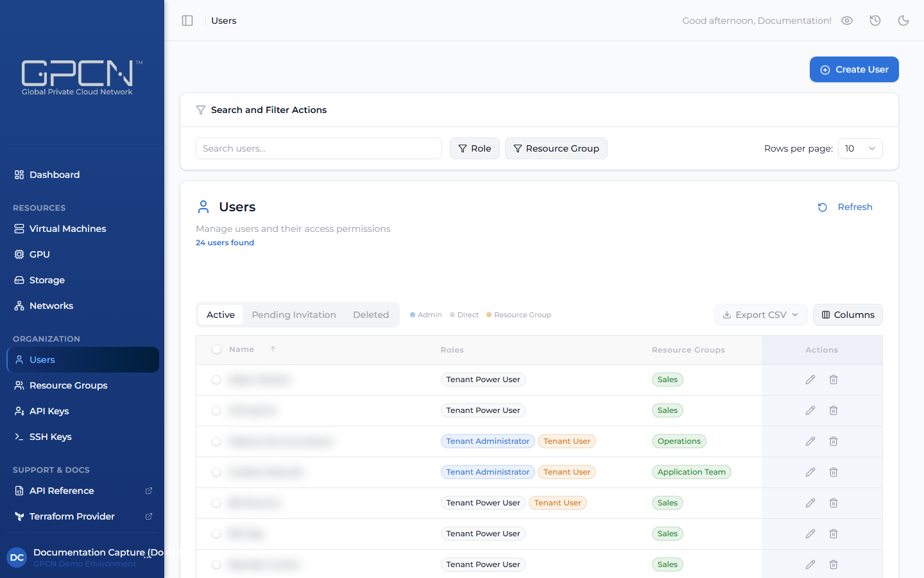Screen dimensions: 924x578
Task: Select checkbox of Application Team row
Action: 216,473
